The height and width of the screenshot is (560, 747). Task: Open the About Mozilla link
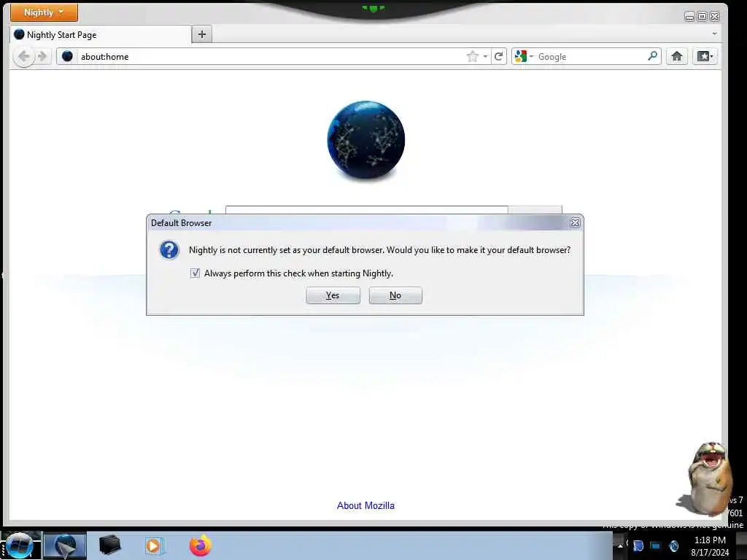click(366, 506)
